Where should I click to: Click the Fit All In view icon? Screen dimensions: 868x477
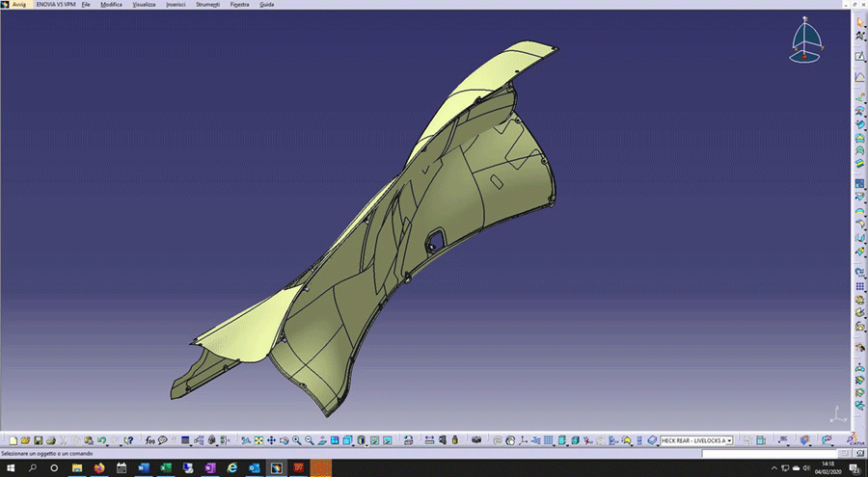coord(258,440)
